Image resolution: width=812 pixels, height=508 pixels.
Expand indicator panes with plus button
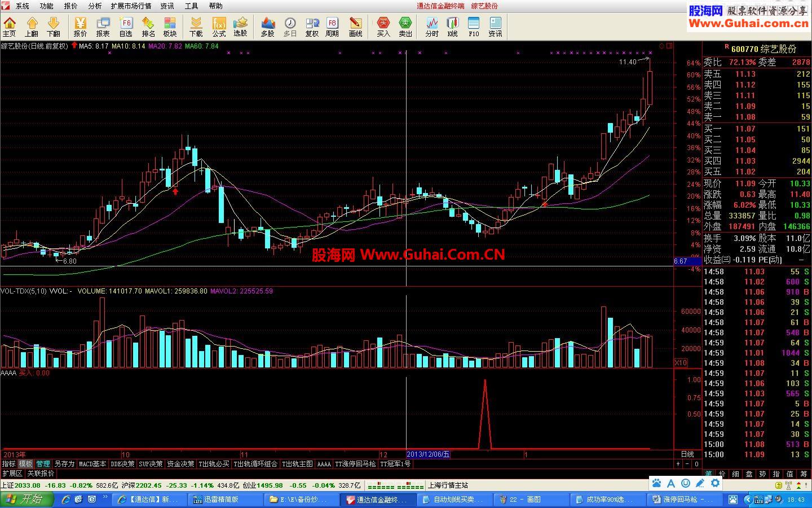[x=678, y=464]
